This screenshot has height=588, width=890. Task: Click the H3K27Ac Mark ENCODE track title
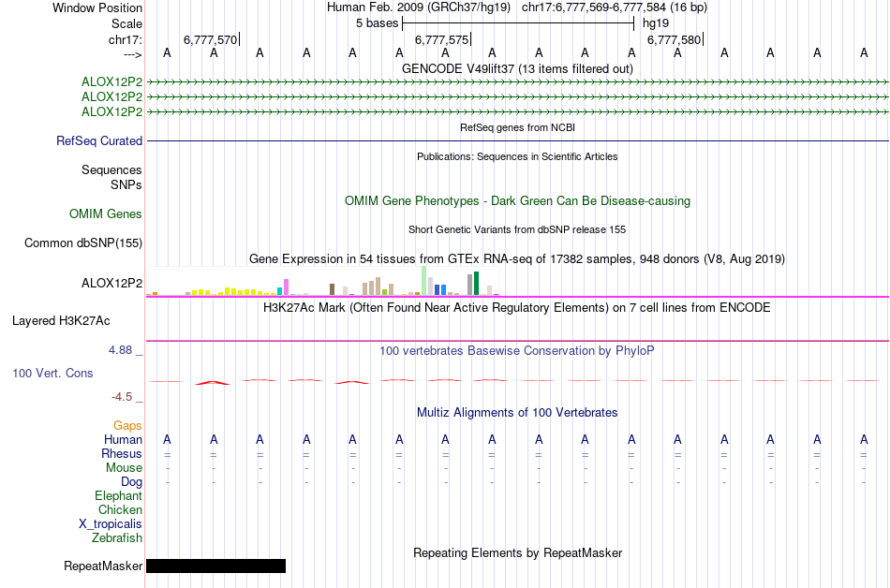click(517, 308)
